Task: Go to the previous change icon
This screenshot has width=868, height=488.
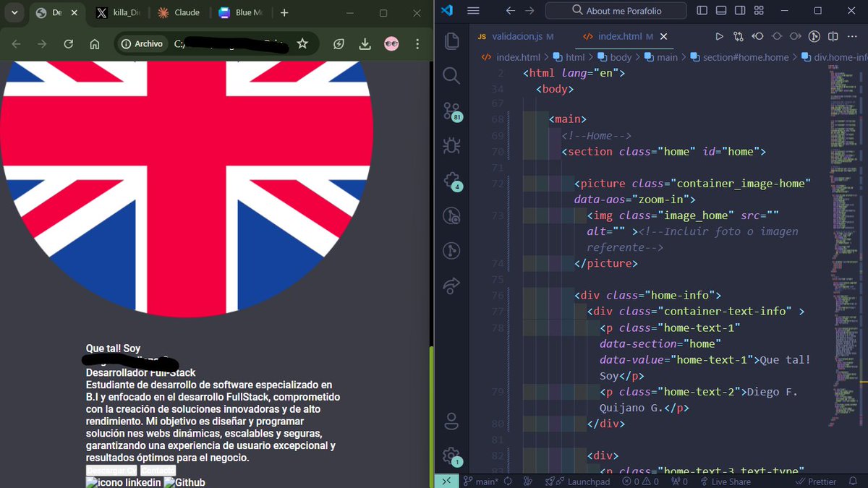Action: [x=757, y=36]
